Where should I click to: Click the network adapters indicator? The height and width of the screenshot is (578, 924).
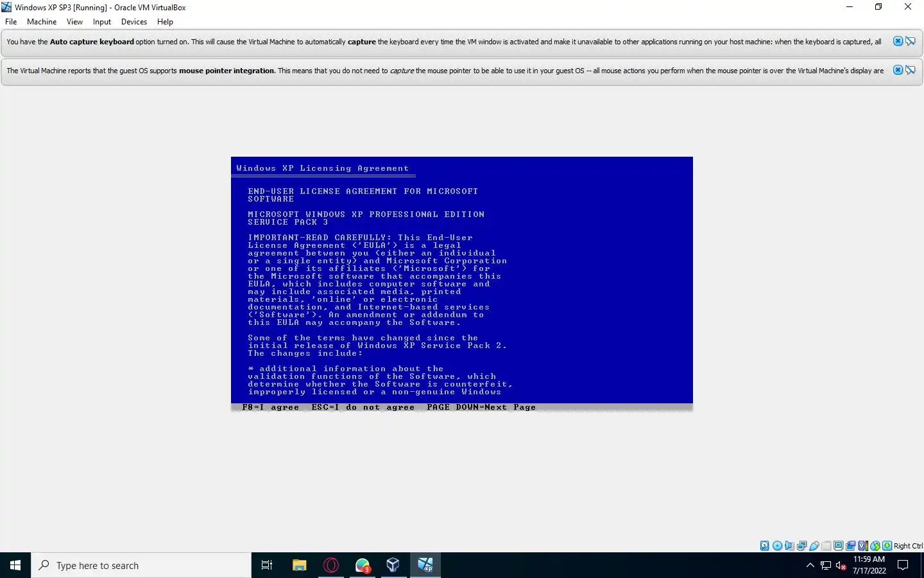[x=801, y=546]
